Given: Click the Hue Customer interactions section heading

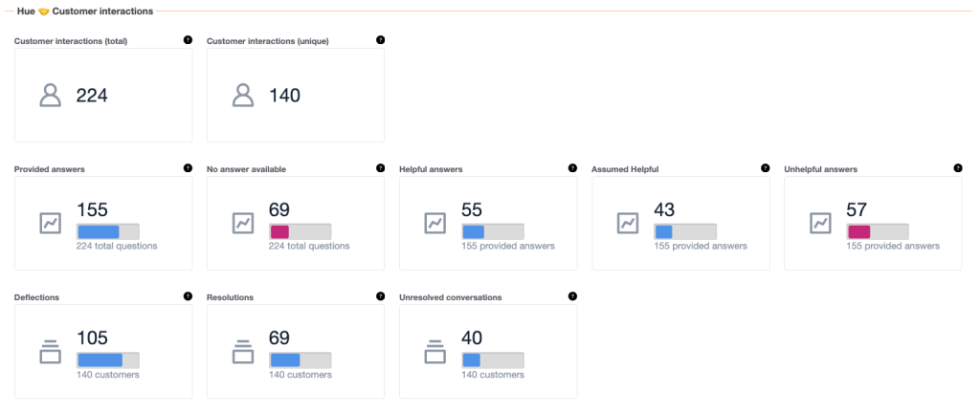Looking at the screenshot, I should point(84,11).
